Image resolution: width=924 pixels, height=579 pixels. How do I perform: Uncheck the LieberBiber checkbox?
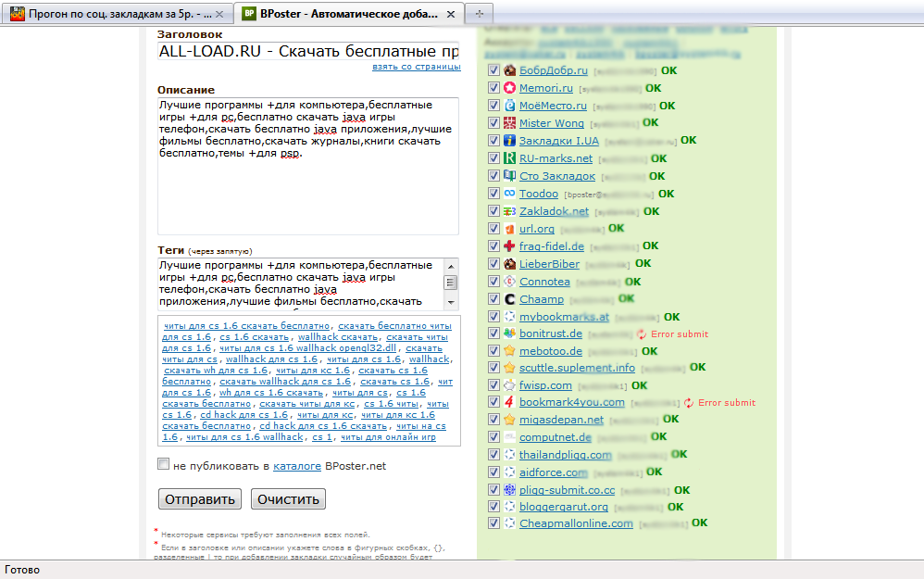493,263
